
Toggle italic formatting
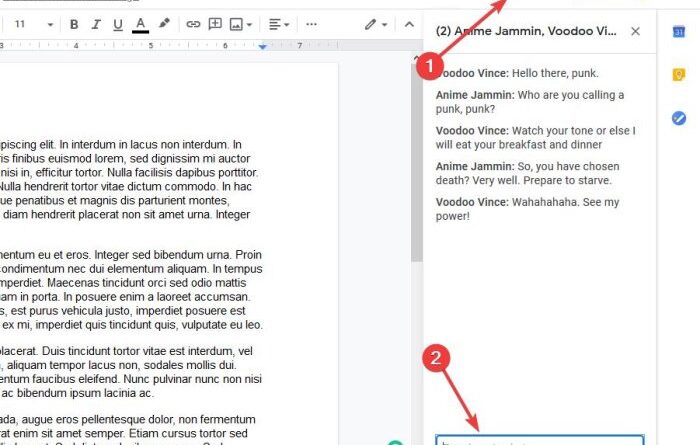(x=96, y=24)
